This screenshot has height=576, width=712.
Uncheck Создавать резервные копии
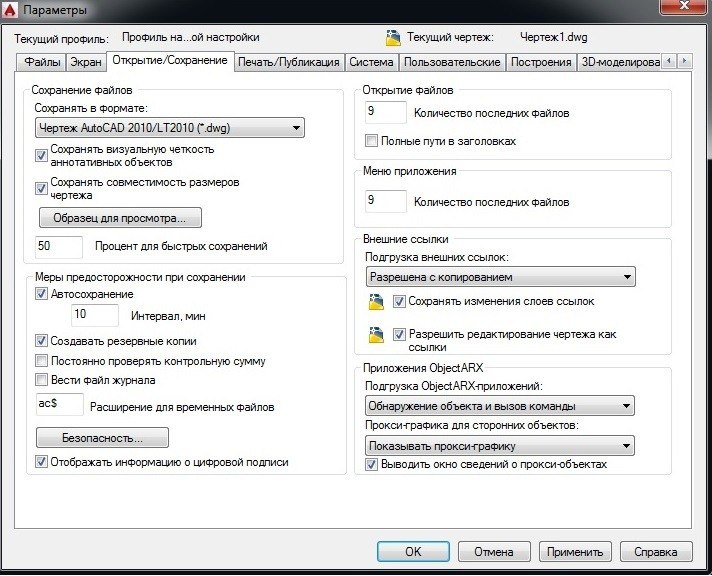point(41,340)
